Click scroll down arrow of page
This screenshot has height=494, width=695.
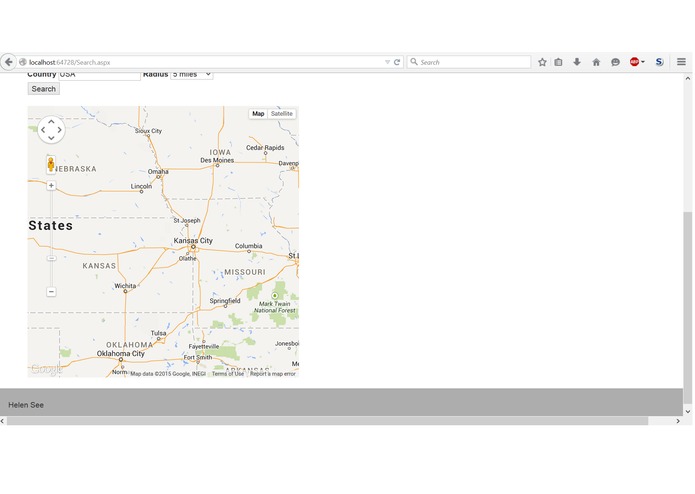687,412
